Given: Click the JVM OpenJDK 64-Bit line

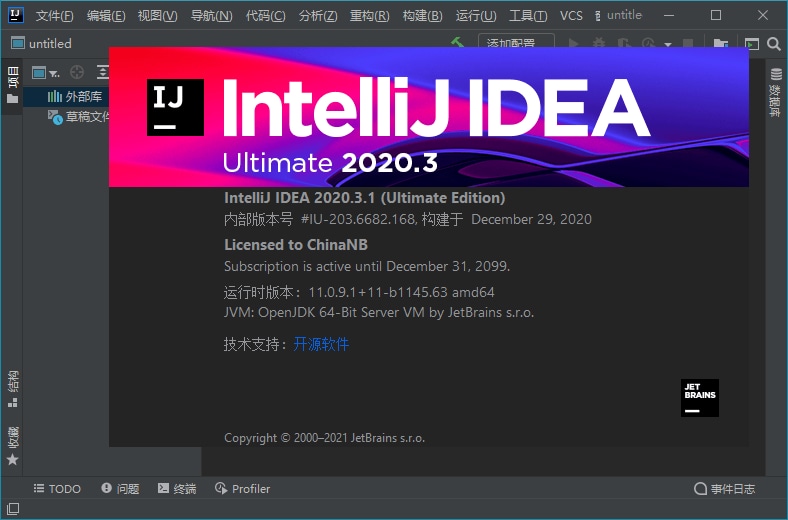Looking at the screenshot, I should point(379,313).
